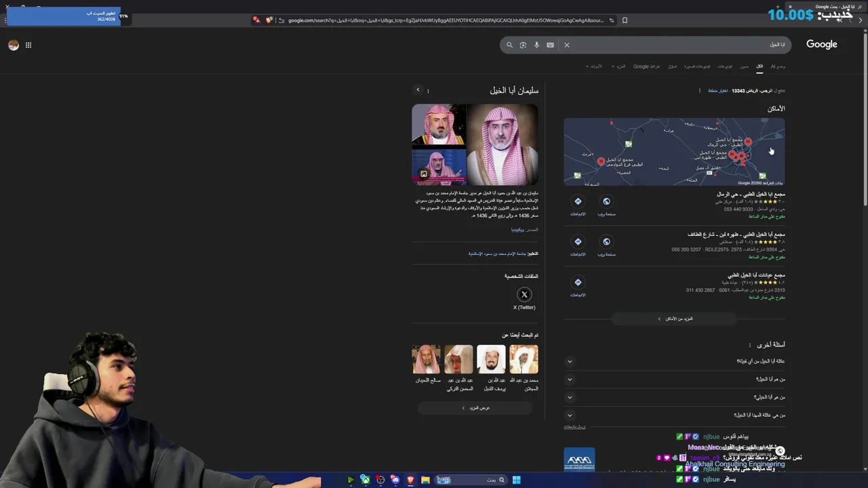The width and height of the screenshot is (868, 488).
Task: Click المزيد من الأماكن (More places) button
Action: coord(674,319)
